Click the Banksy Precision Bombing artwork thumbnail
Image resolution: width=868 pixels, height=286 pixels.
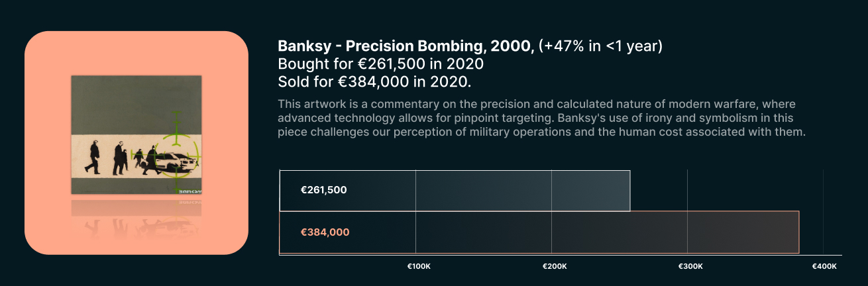point(136,135)
